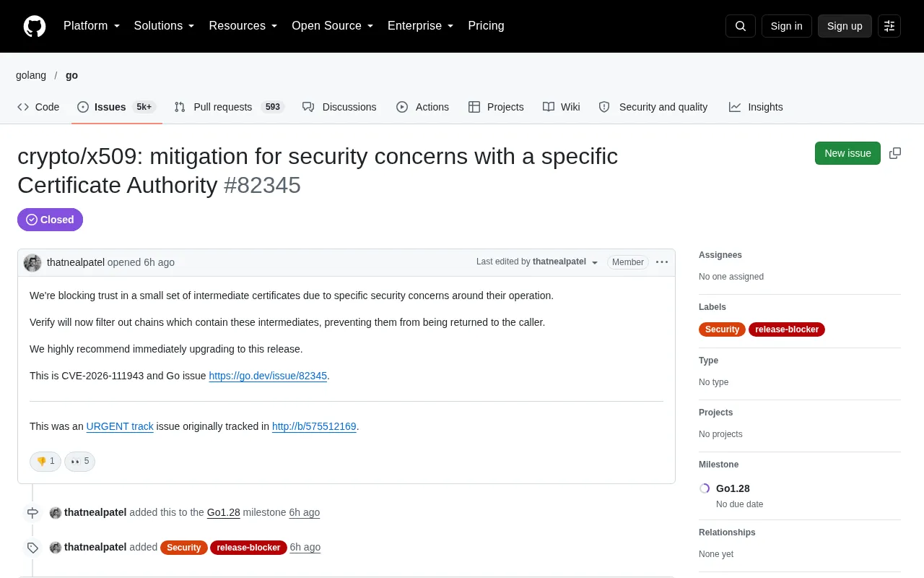
Task: Expand the Open Source menu
Action: [x=333, y=26]
